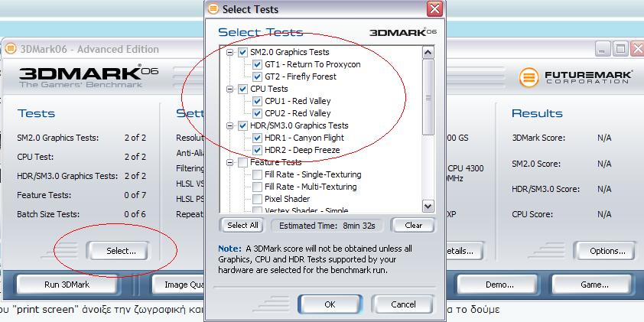Check Fill Rate - Single-Texturing
Image resolution: width=644 pixels, height=322 pixels.
(257, 174)
